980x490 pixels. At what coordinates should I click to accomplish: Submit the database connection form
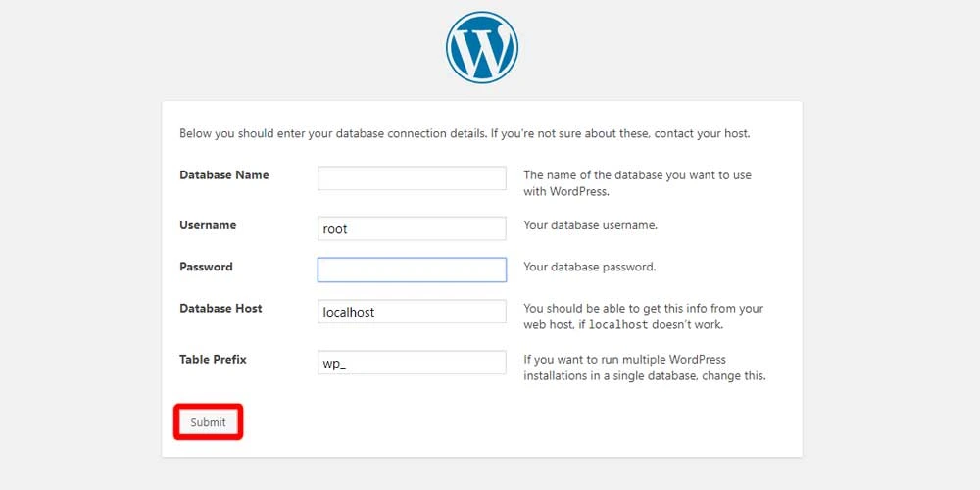[x=208, y=421]
